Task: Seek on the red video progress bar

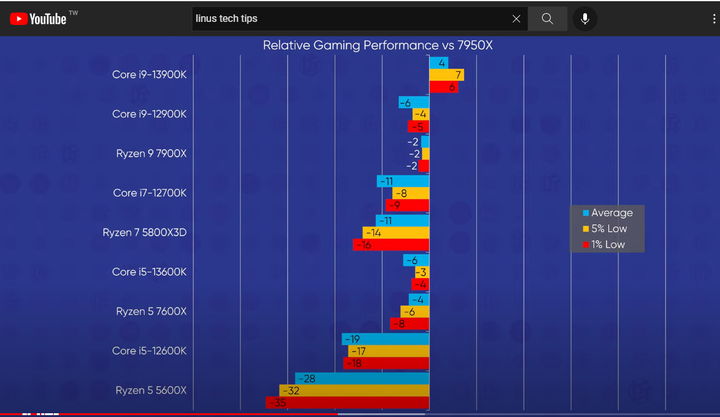Action: pos(169,414)
